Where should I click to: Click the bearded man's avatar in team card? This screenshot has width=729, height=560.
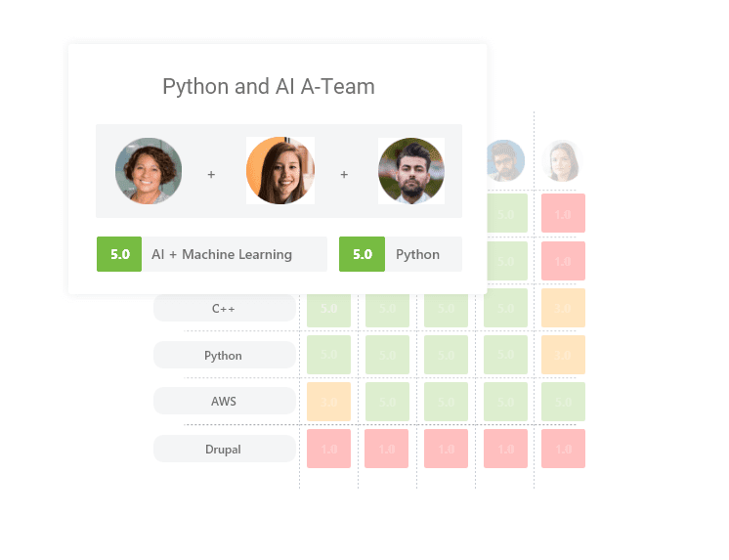(411, 171)
